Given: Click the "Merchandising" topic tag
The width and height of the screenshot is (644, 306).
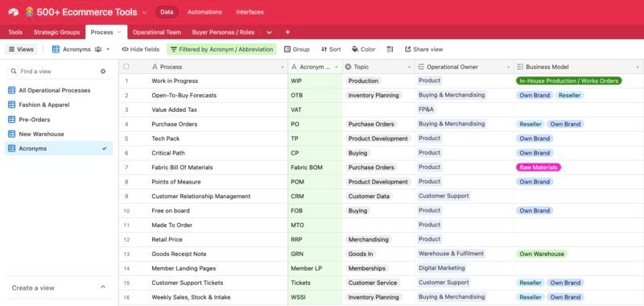Looking at the screenshot, I should (x=369, y=239).
